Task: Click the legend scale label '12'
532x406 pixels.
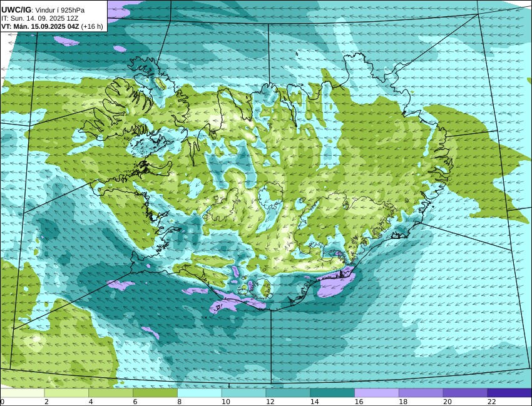Action: point(270,402)
